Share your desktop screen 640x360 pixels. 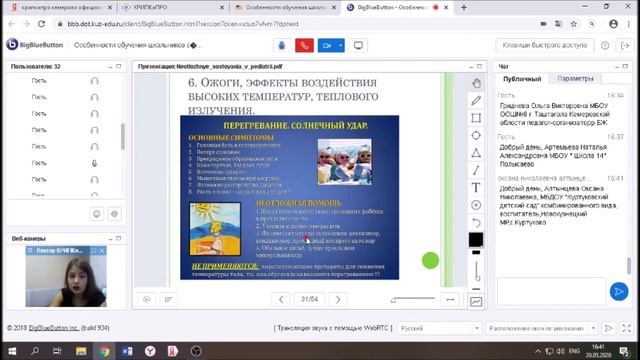[x=358, y=45]
